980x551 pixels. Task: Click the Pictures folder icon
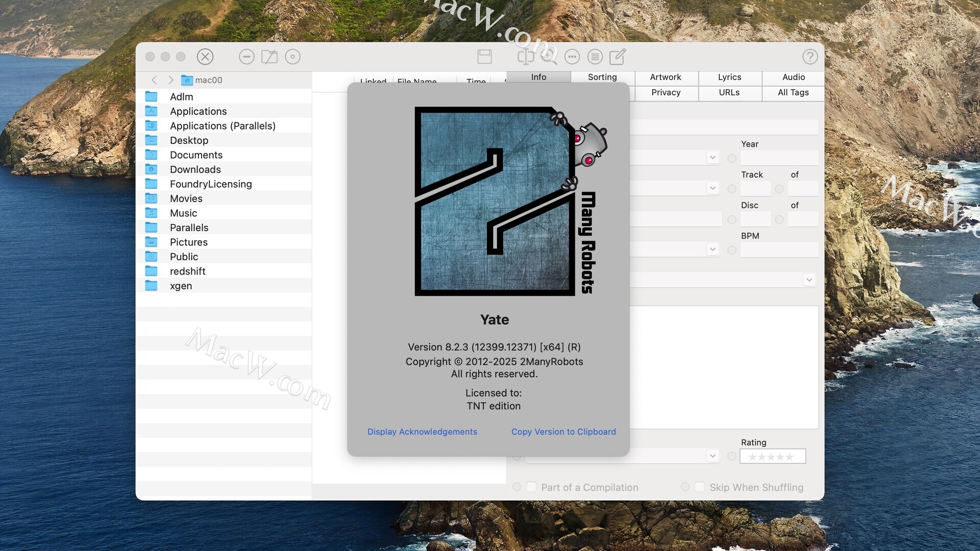click(151, 242)
